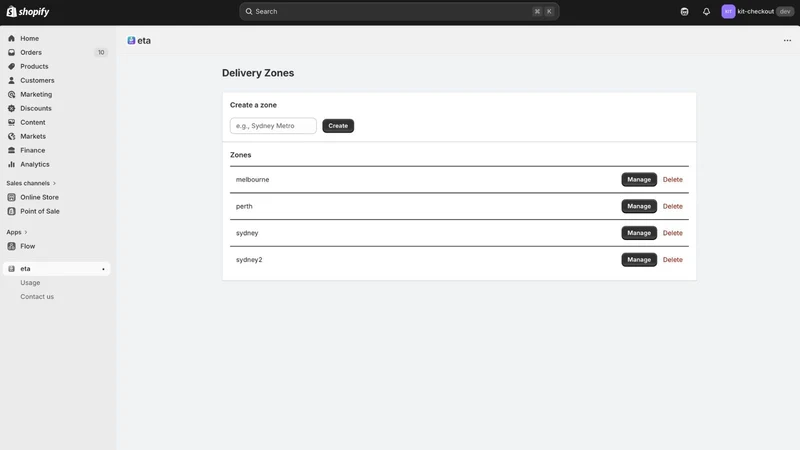800x450 pixels.
Task: Click the Content icon in sidebar
Action: tap(11, 122)
